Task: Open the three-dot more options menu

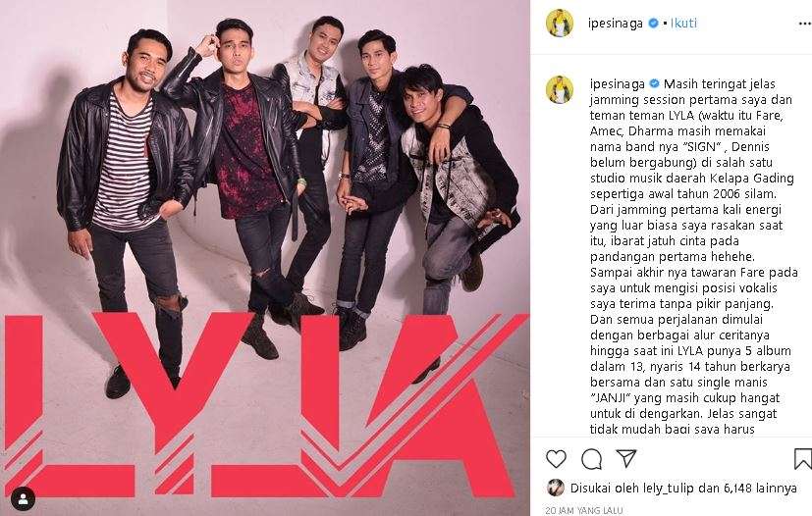Action: (805, 24)
